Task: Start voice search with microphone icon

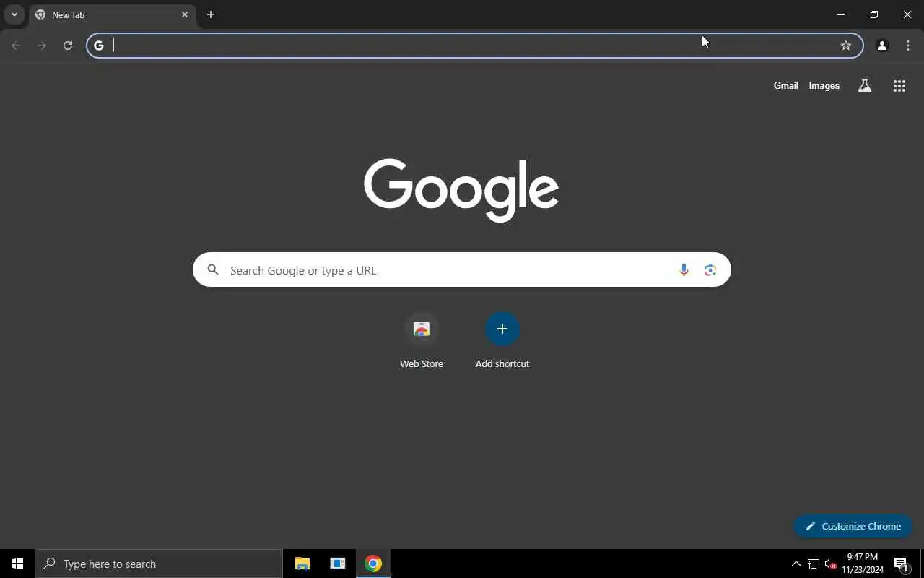Action: [684, 269]
